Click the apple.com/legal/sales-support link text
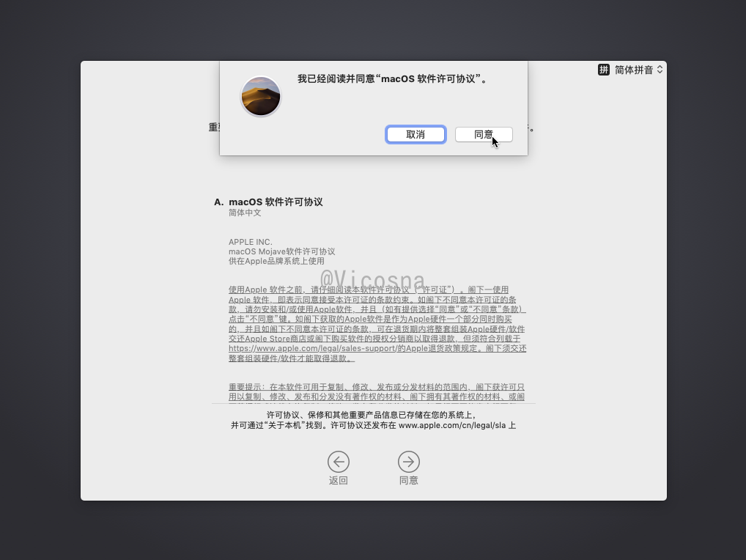 312,349
